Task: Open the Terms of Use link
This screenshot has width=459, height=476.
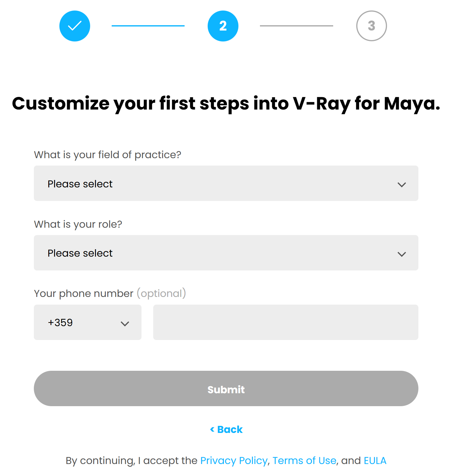Action: coord(305,461)
